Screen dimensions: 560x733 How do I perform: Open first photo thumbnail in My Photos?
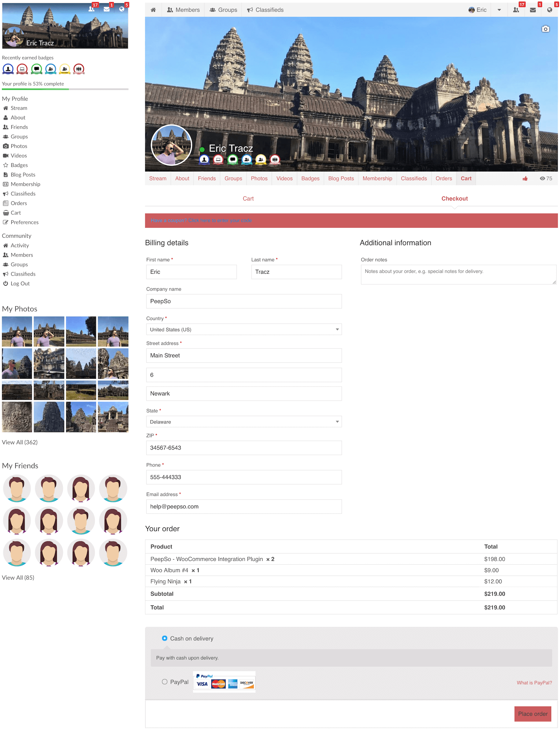point(17,332)
